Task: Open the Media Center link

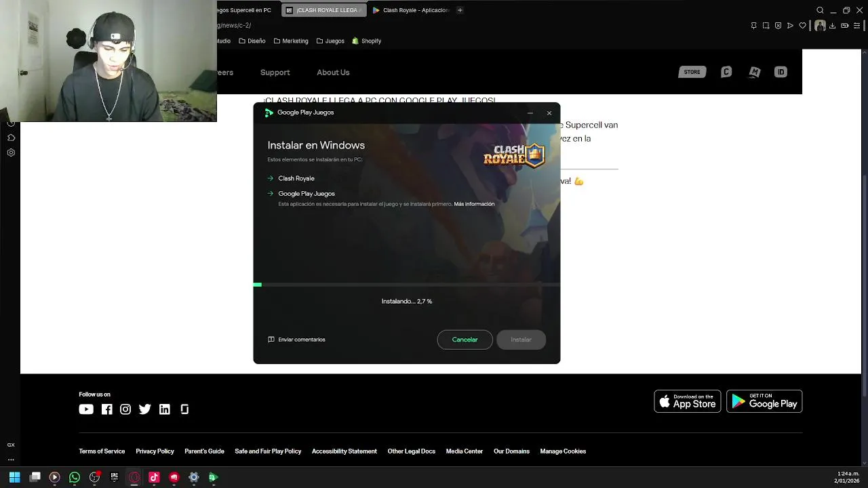Action: click(x=465, y=451)
